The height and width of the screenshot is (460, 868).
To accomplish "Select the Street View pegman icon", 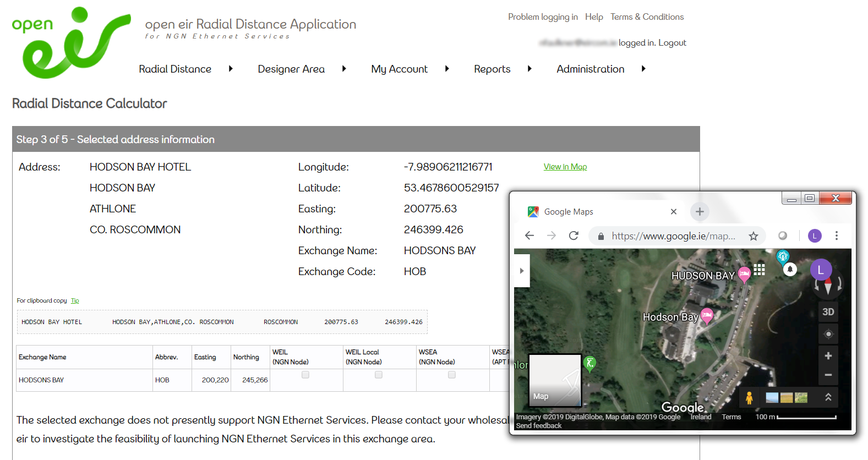I will (x=749, y=397).
